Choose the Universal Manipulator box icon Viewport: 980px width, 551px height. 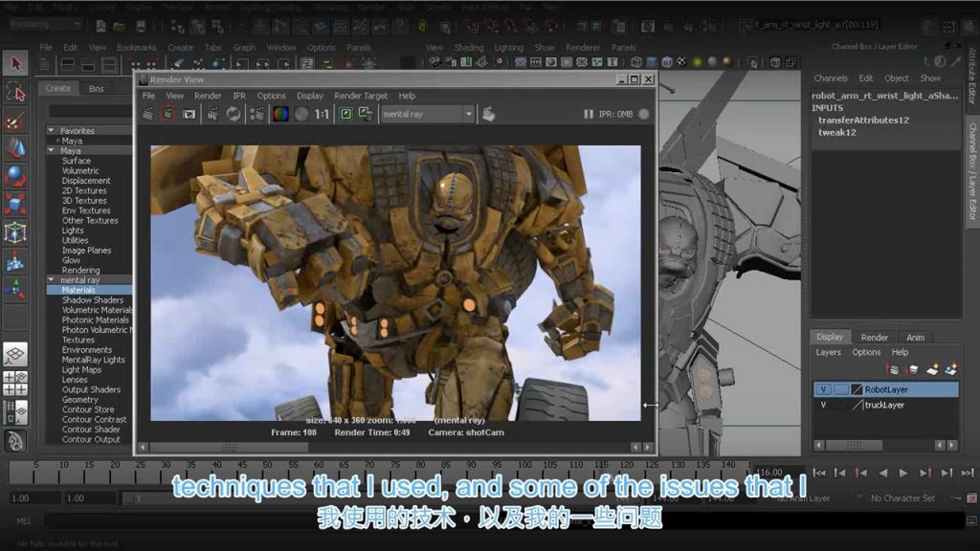[15, 232]
